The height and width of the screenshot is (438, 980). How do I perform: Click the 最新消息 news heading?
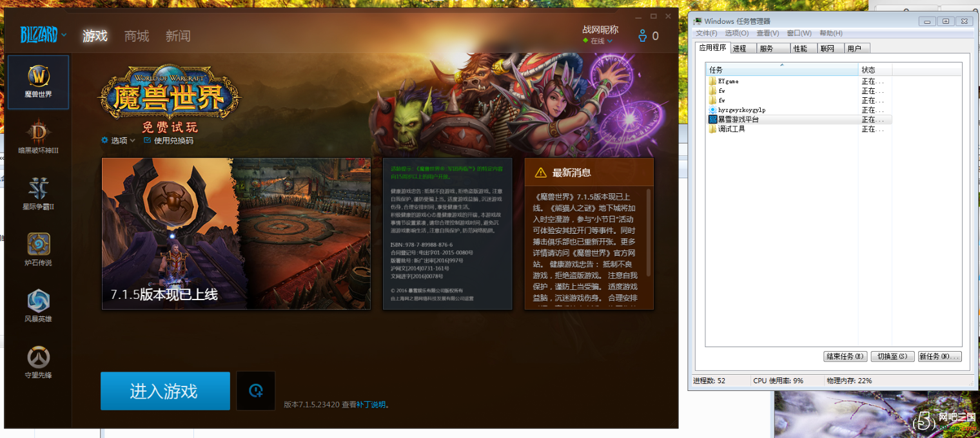tap(572, 173)
